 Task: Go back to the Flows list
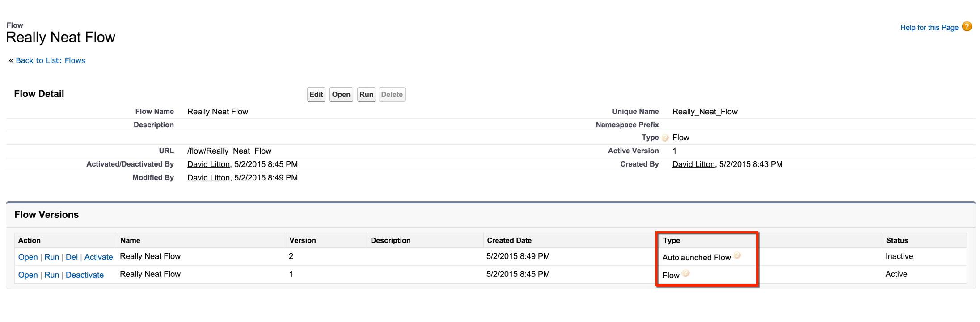pyautogui.click(x=50, y=60)
